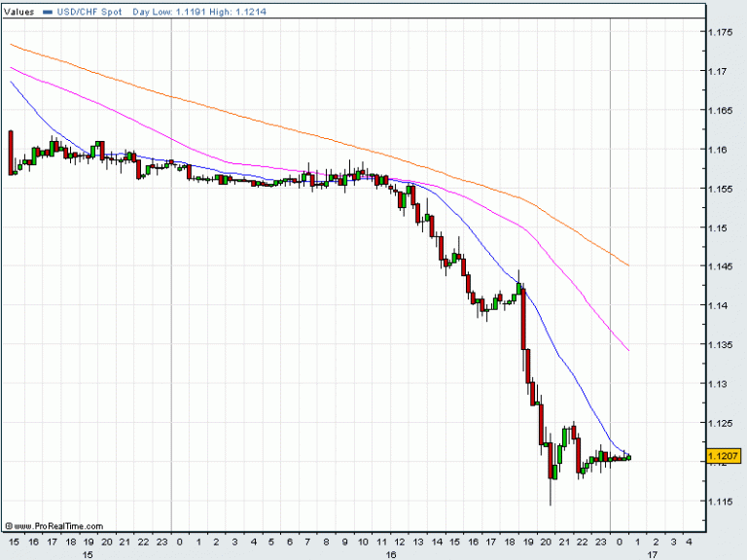Click the 1.16 price axis label
The image size is (747, 560).
tap(719, 150)
